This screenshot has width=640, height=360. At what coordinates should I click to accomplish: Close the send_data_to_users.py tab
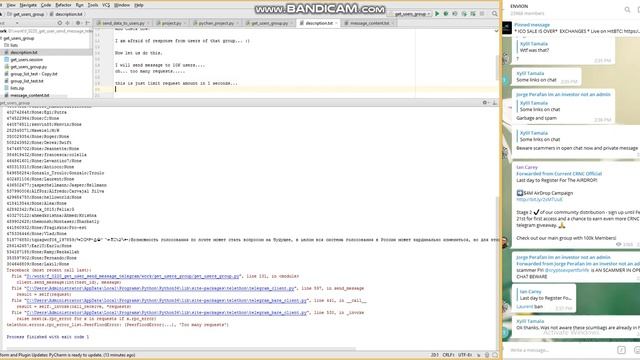click(x=148, y=23)
